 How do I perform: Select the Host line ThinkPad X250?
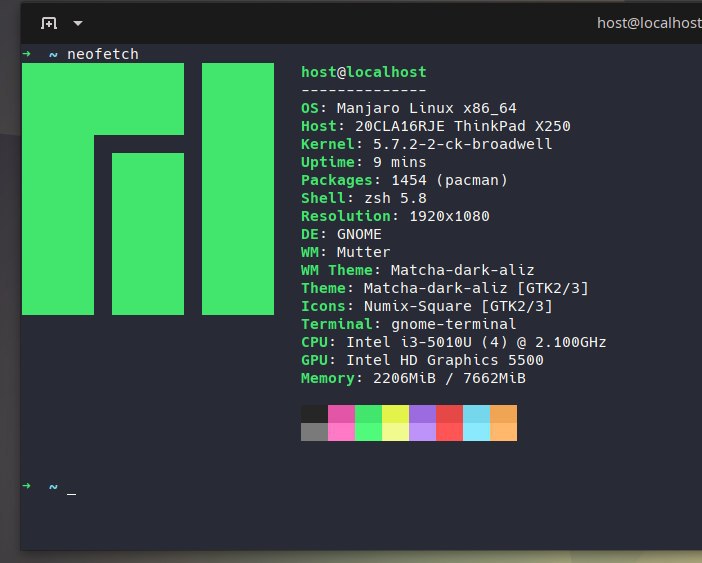436,126
